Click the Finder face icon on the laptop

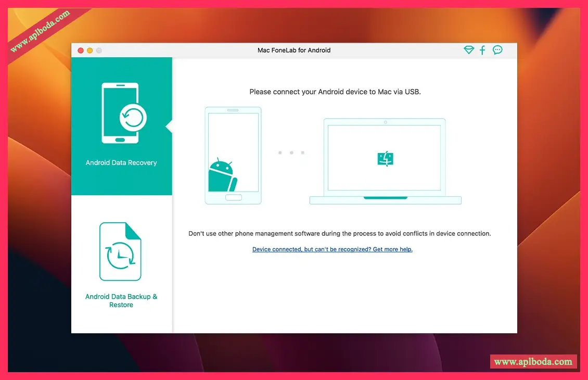point(385,159)
